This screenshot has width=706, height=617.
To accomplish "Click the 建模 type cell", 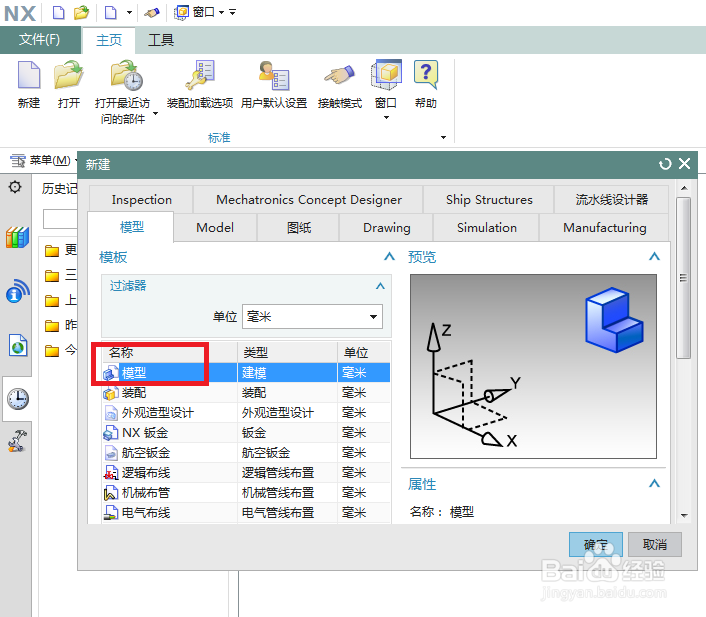I will click(287, 372).
